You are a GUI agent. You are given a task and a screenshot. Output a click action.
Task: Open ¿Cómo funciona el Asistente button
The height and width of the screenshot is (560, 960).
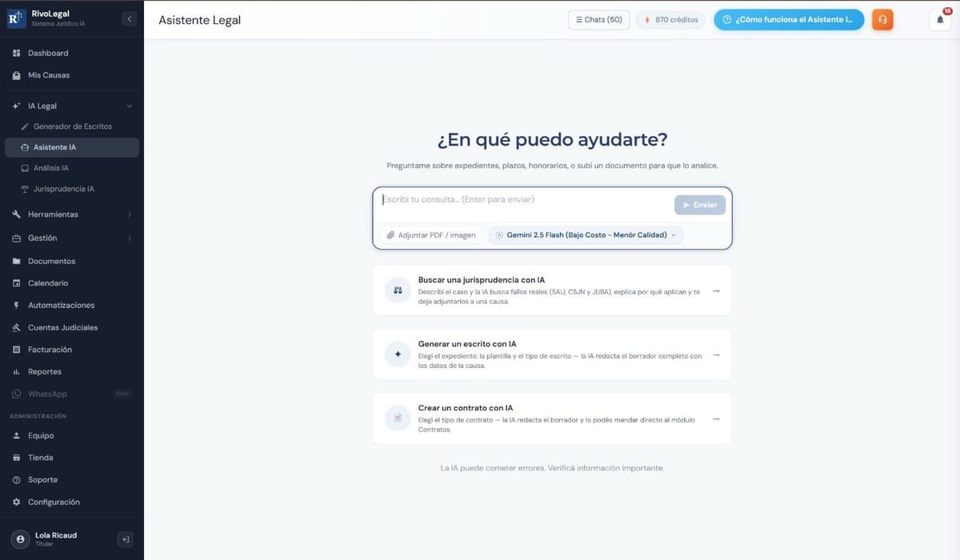(789, 20)
